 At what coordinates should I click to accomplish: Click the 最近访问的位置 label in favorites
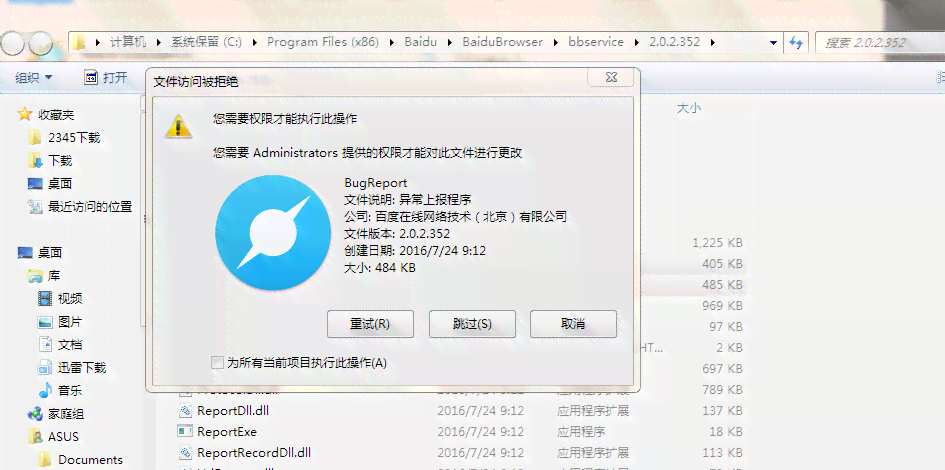click(x=90, y=207)
